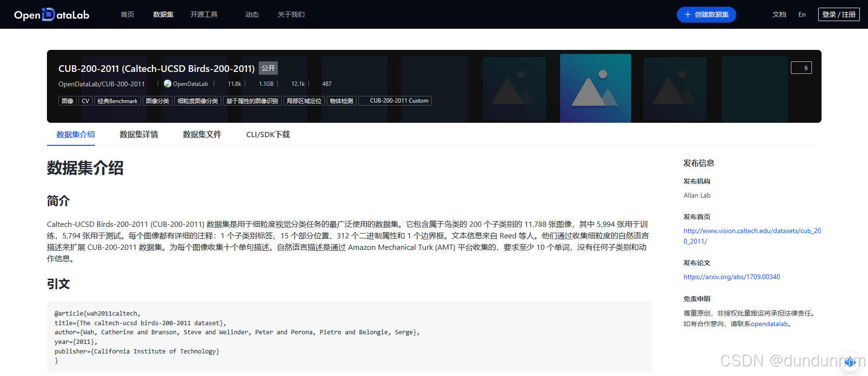The height and width of the screenshot is (376, 868).
Task: Open the 开源工具 menu
Action: coord(204,14)
